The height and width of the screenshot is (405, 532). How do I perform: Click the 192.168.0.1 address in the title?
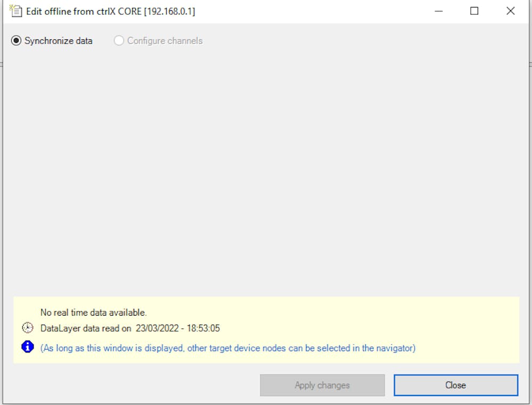[x=169, y=11]
